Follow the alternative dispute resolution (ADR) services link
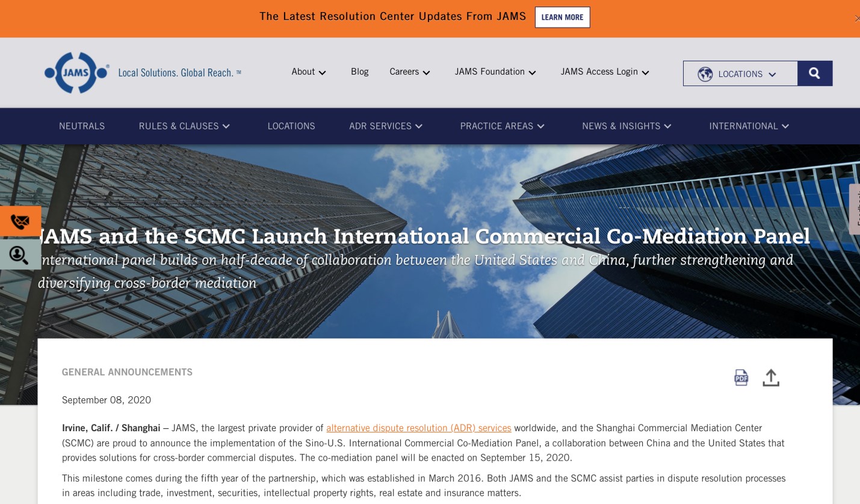 click(x=419, y=428)
